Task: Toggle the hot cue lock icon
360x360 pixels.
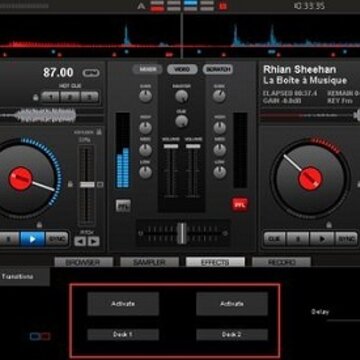Action: (x=36, y=98)
